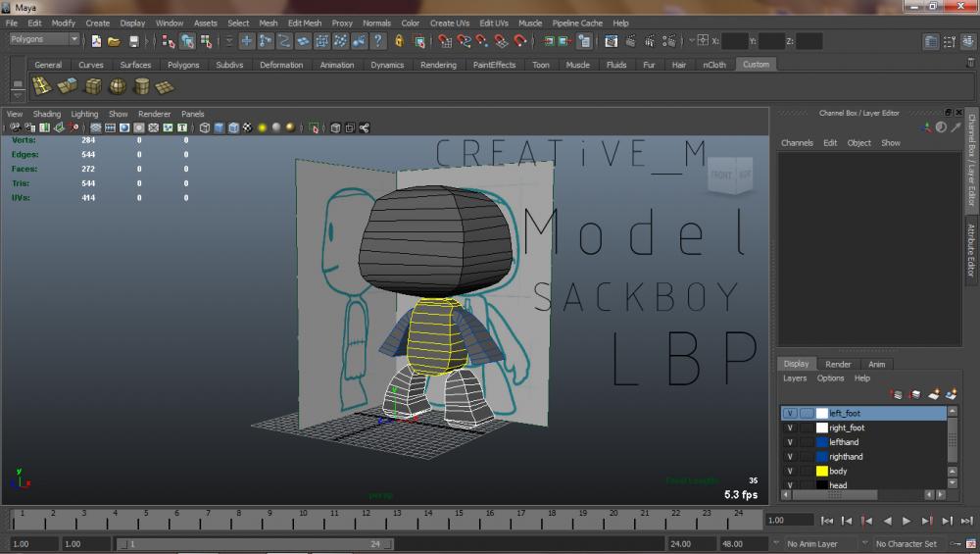Select by object type mode icon
980x554 pixels.
[187, 41]
